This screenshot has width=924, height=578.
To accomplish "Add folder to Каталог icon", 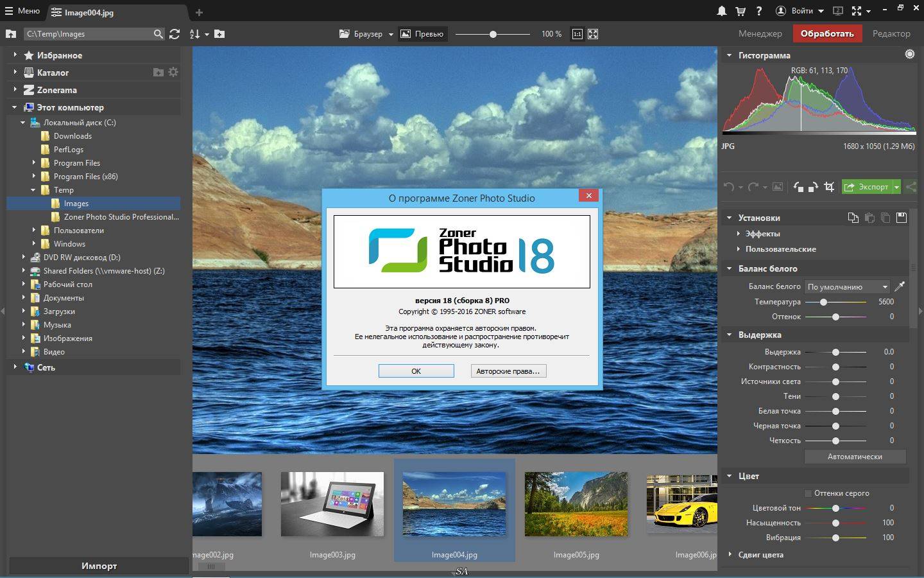I will tap(158, 73).
